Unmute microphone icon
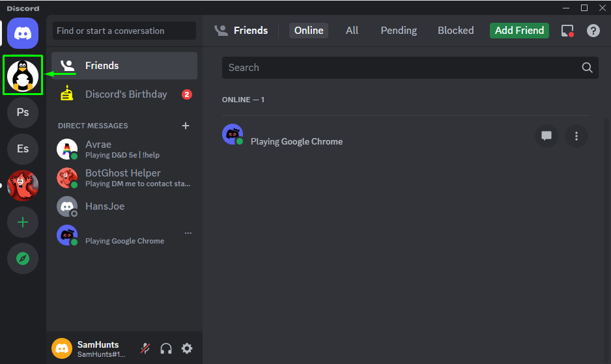Screen dimensions: 611x364 (x=145, y=348)
